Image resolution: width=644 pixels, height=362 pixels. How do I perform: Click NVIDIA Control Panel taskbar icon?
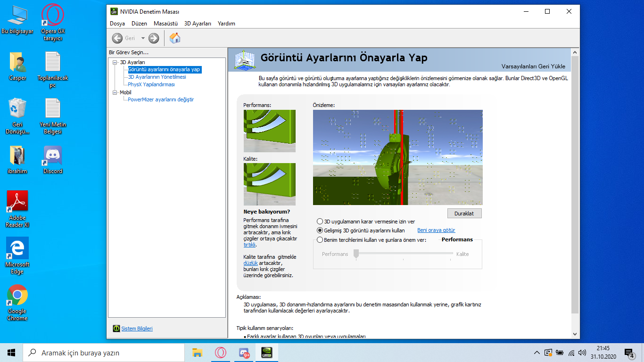click(266, 353)
